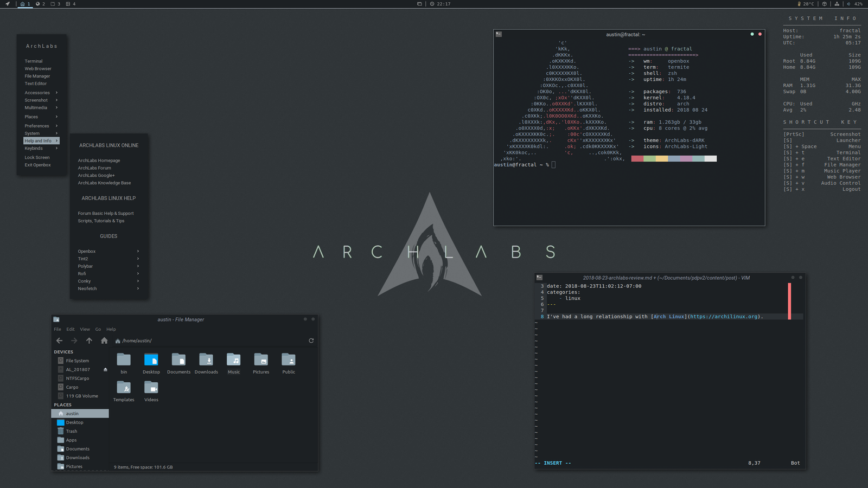Refresh the folder view with the reload icon
This screenshot has width=868, height=488.
click(x=311, y=340)
